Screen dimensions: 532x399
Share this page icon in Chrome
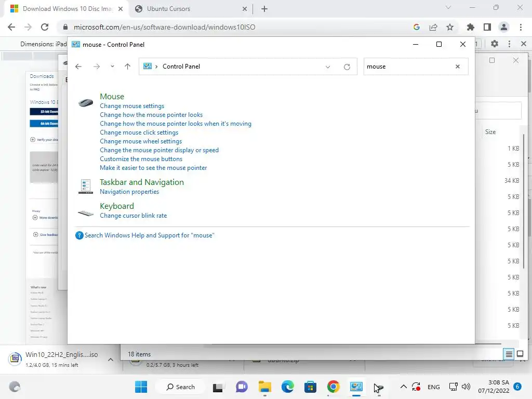(433, 27)
